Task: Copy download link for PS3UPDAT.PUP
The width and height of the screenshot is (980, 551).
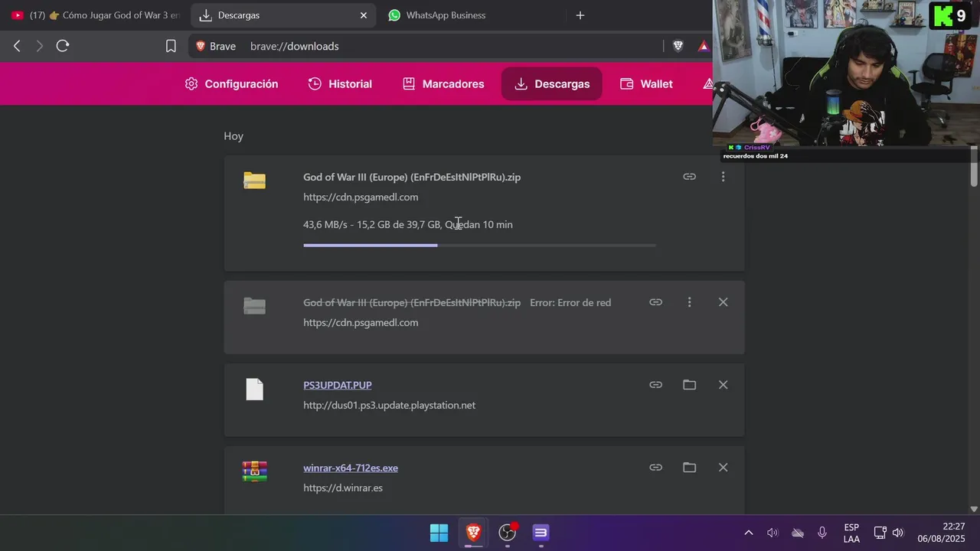Action: coord(655,385)
